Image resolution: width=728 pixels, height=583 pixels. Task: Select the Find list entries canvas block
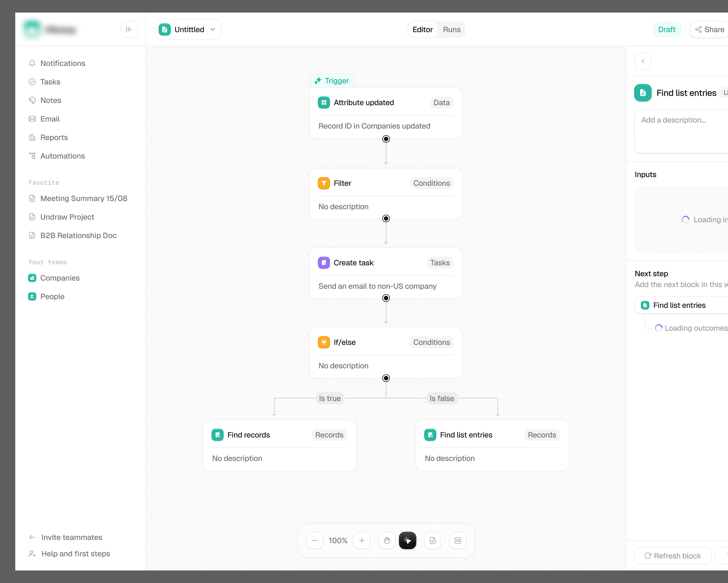pyautogui.click(x=492, y=445)
